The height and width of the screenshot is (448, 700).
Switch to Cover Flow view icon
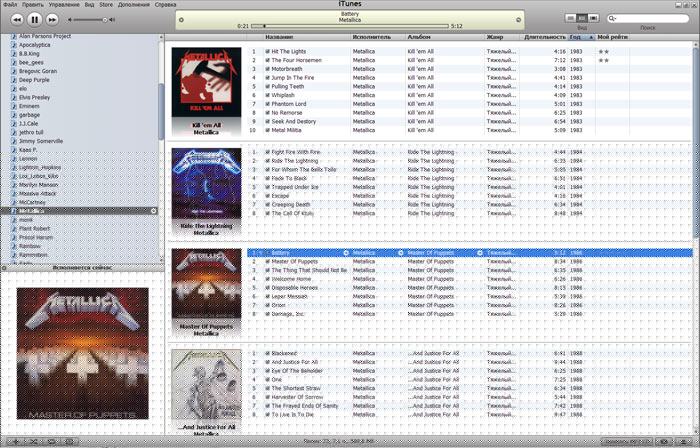tap(593, 18)
